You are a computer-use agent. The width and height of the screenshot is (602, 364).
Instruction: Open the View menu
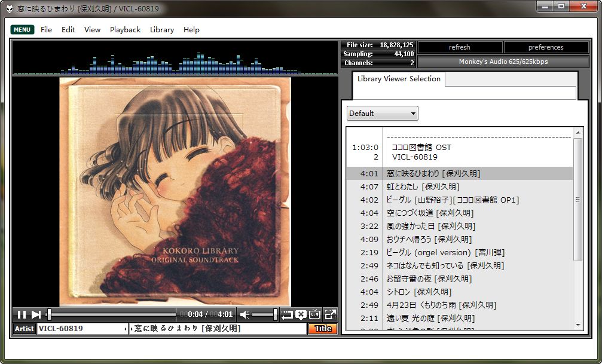(92, 29)
